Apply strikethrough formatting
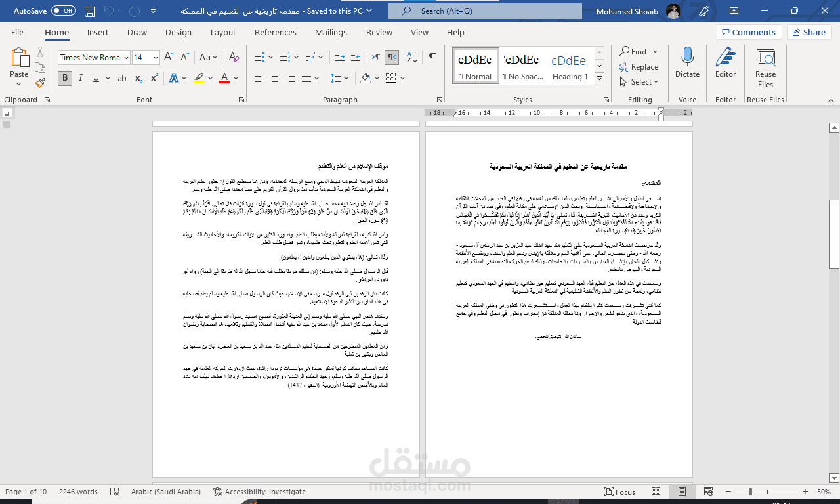Viewport: 840px width, 504px height. click(122, 78)
